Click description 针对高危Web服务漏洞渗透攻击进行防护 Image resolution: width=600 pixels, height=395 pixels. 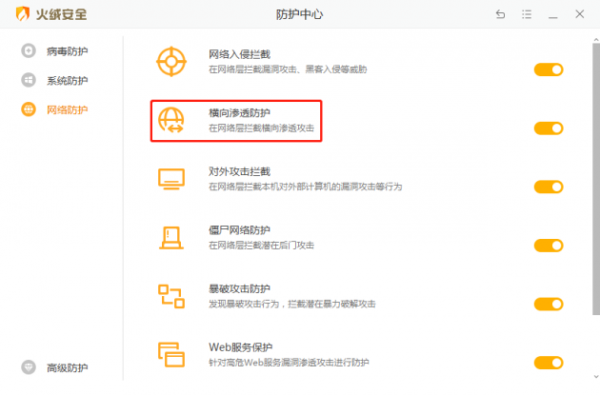coord(289,362)
